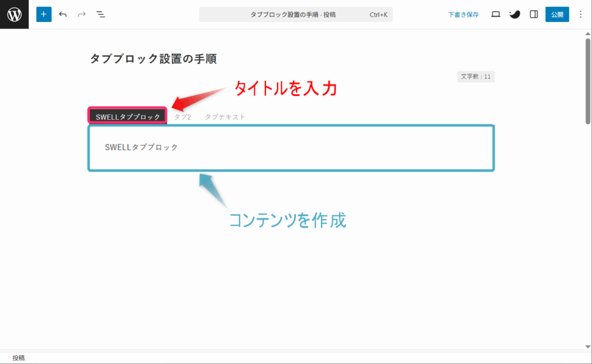Viewport: 592px width, 364px height.
Task: Open the block inserter plus button
Action: (x=44, y=14)
